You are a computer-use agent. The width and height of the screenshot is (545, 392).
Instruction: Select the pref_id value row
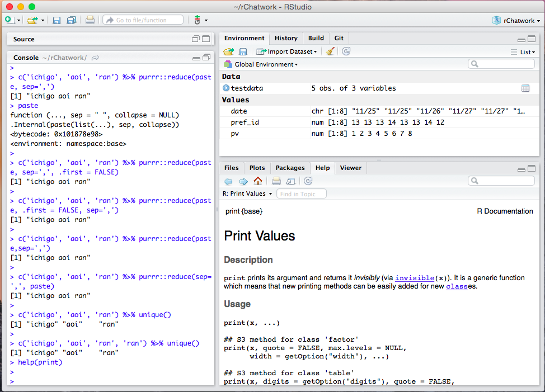(x=379, y=122)
